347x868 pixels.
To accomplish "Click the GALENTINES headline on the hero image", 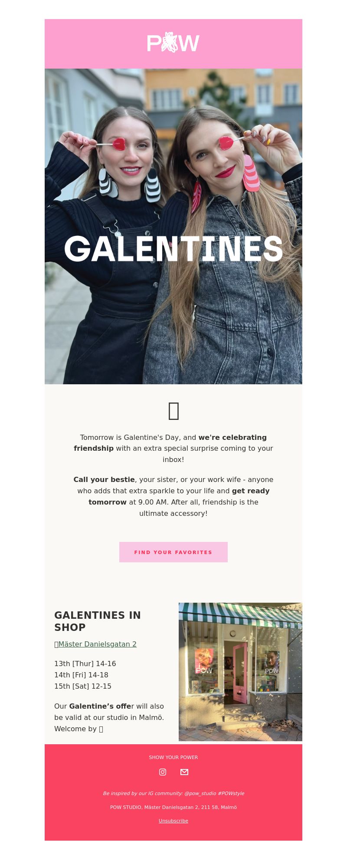I will coord(173,249).
